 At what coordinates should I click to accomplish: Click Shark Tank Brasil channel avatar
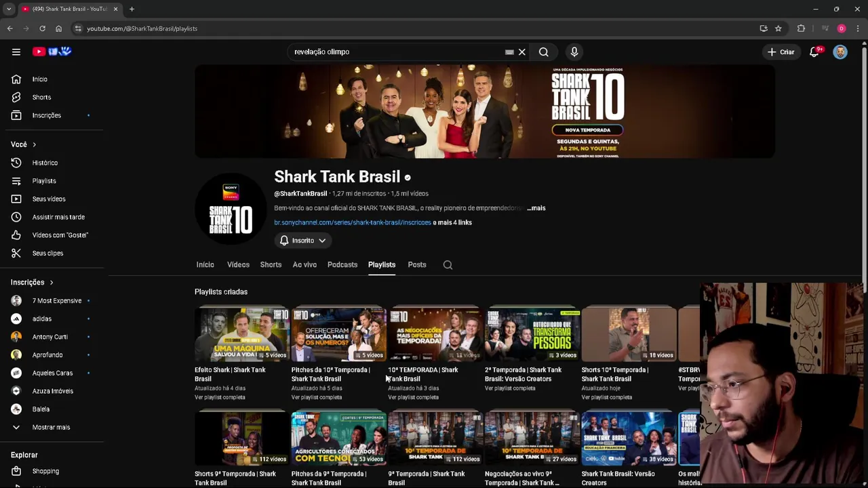231,209
